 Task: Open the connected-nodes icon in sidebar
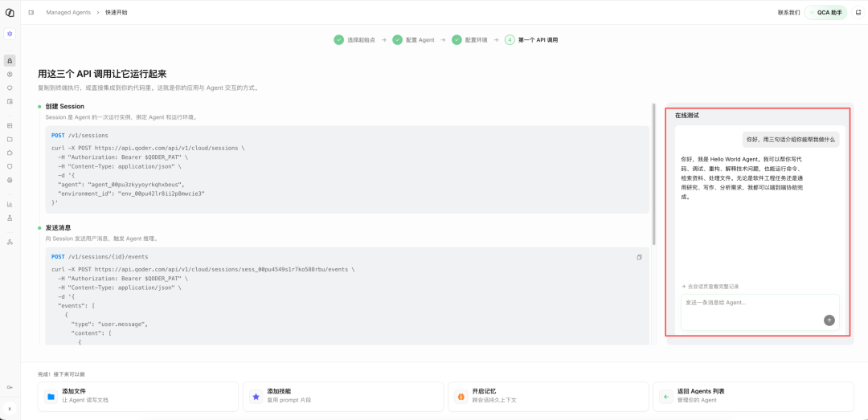pyautogui.click(x=10, y=242)
